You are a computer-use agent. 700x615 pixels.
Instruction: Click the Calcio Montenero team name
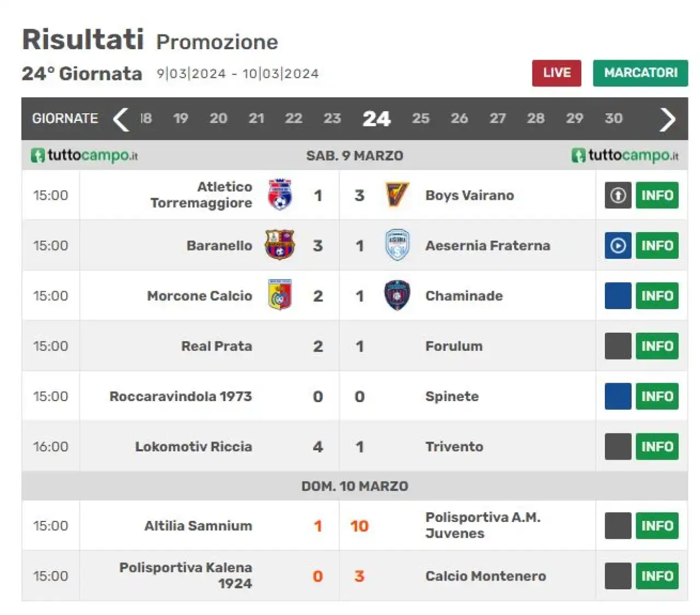coord(486,576)
